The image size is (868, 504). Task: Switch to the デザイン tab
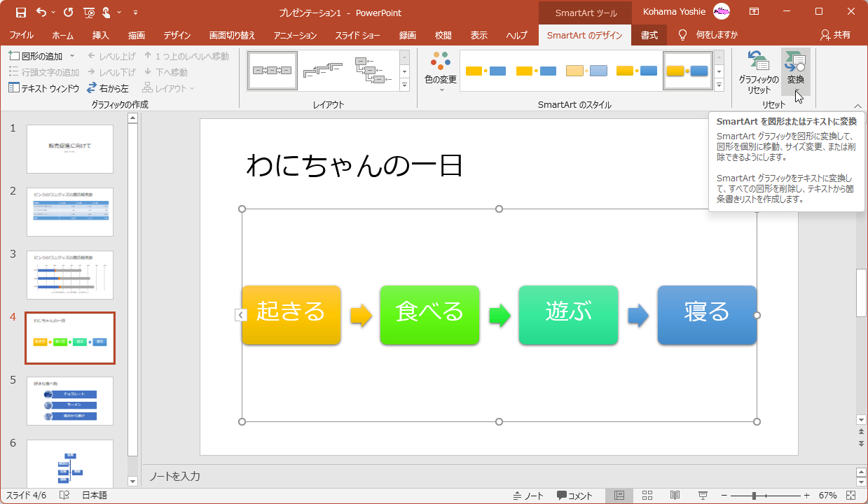(x=177, y=35)
